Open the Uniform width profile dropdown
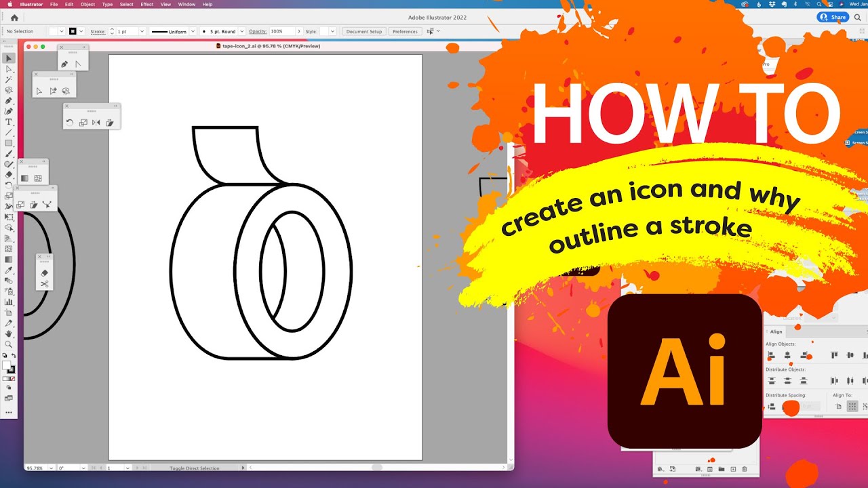Screen dimensions: 868x488 pyautogui.click(x=193, y=31)
